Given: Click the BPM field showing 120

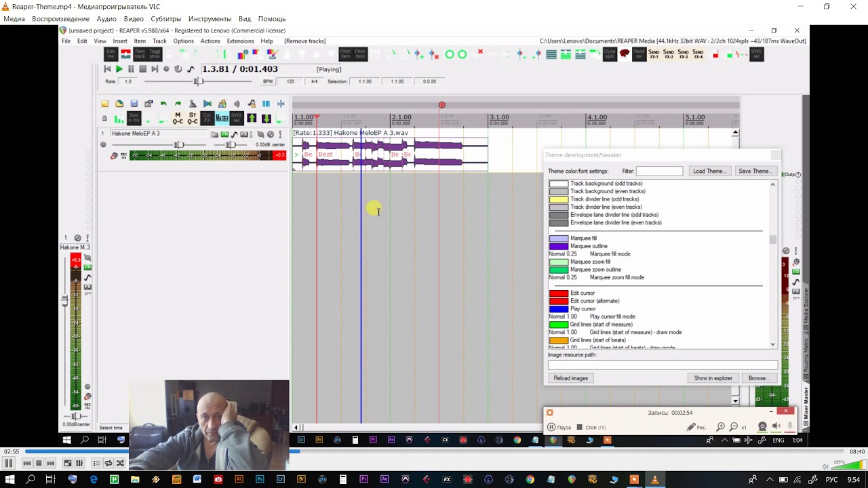Looking at the screenshot, I should click(x=290, y=81).
